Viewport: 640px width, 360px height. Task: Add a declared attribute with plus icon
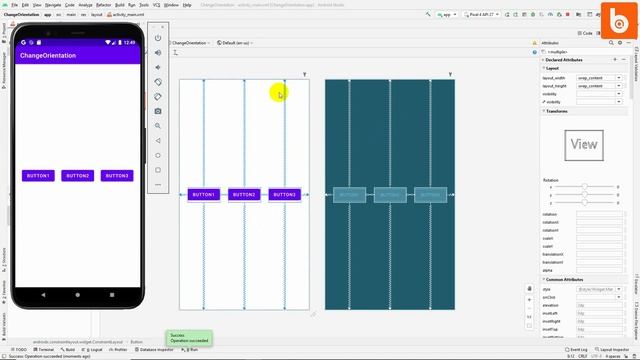click(x=615, y=60)
